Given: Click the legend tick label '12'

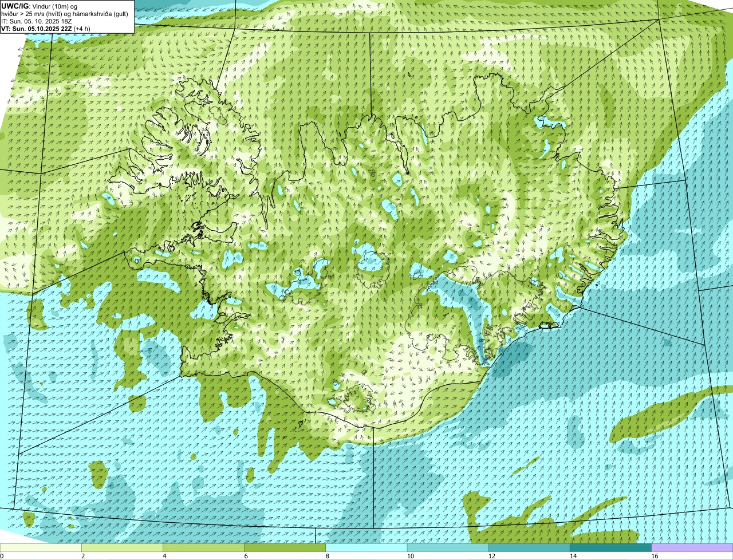Looking at the screenshot, I should click(492, 556).
